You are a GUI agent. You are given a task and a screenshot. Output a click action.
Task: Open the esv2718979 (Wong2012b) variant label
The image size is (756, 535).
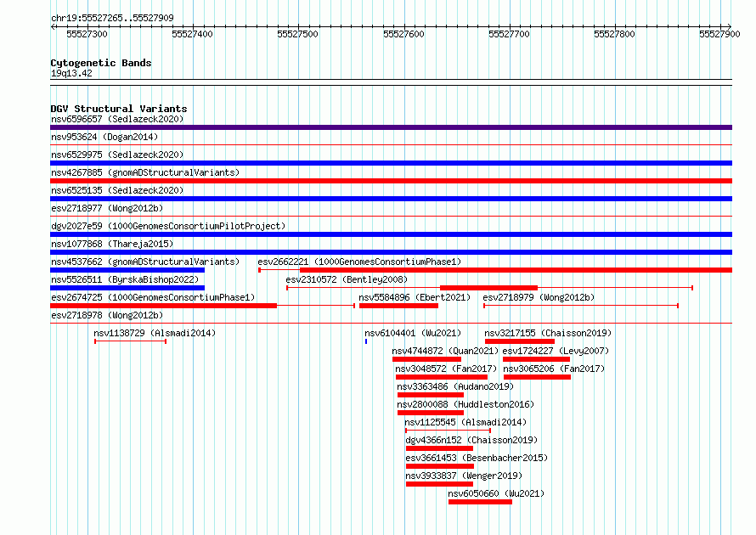tap(539, 297)
